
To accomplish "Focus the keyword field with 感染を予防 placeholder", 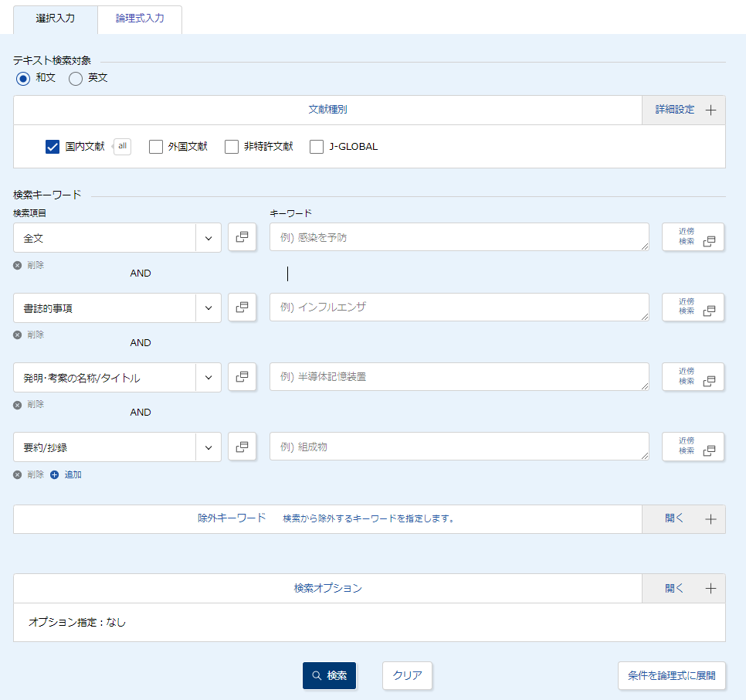I will tap(459, 237).
